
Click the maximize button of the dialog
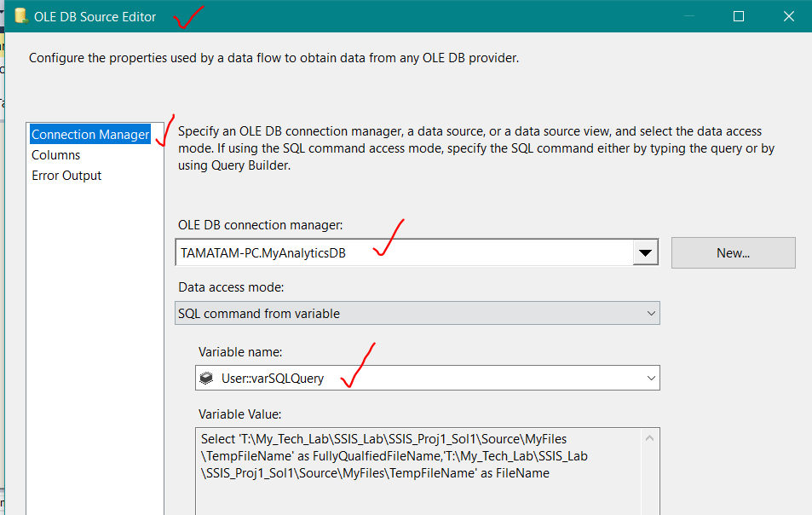(x=738, y=15)
